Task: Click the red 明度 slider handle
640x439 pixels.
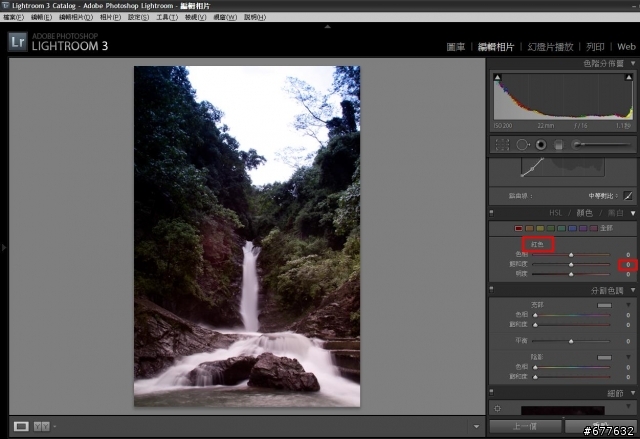Action: coord(571,275)
